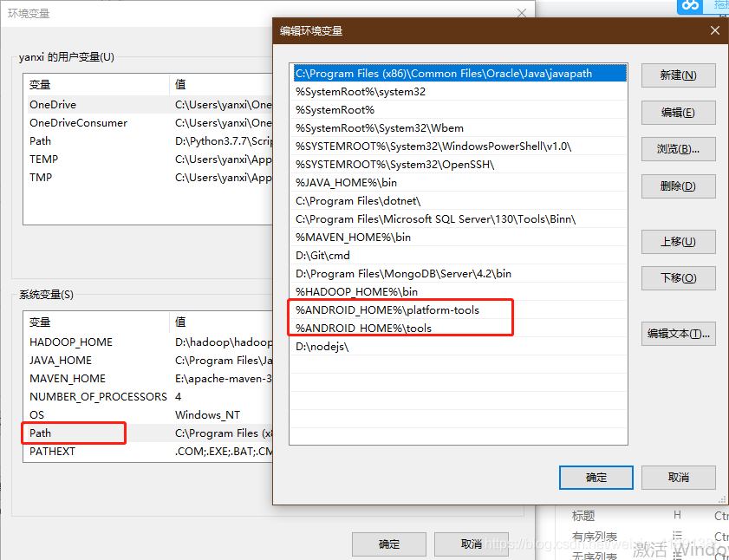Click the 编辑文本(T)... button
Image resolution: width=729 pixels, height=560 pixels.
coord(678,334)
